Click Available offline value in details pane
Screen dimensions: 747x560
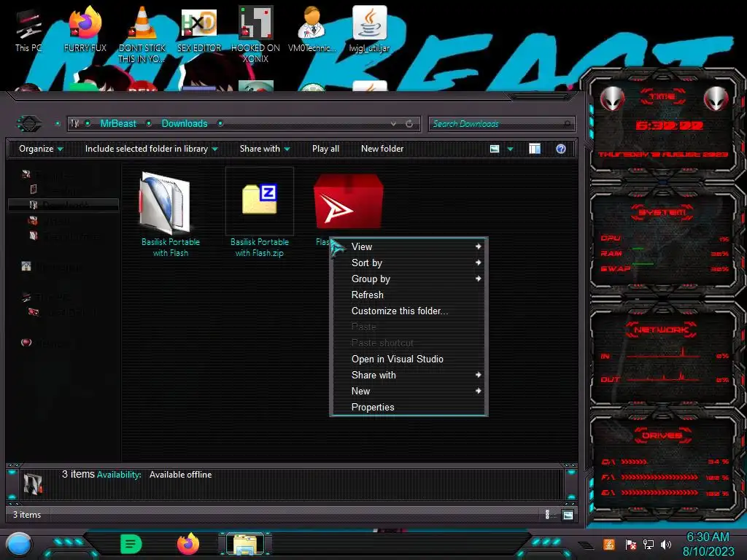[181, 475]
